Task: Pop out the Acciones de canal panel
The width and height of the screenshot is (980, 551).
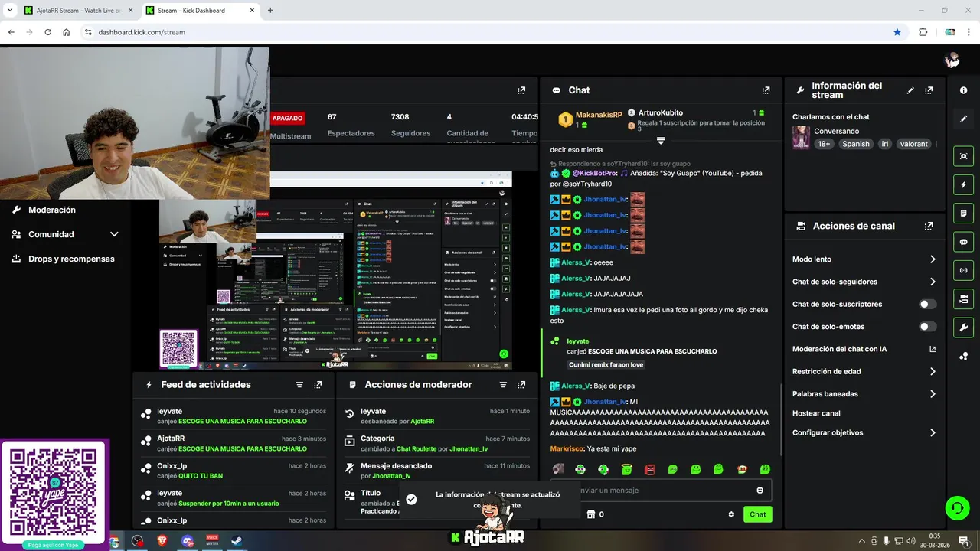Action: [929, 227]
